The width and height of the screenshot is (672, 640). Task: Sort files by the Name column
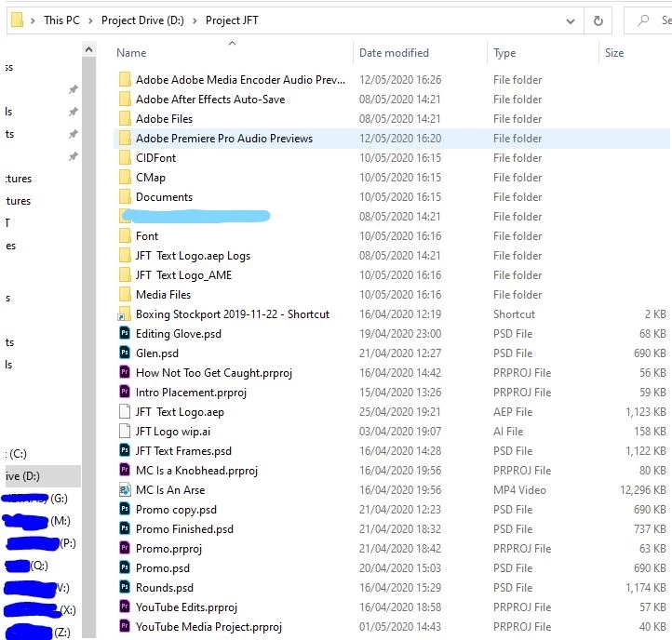131,52
